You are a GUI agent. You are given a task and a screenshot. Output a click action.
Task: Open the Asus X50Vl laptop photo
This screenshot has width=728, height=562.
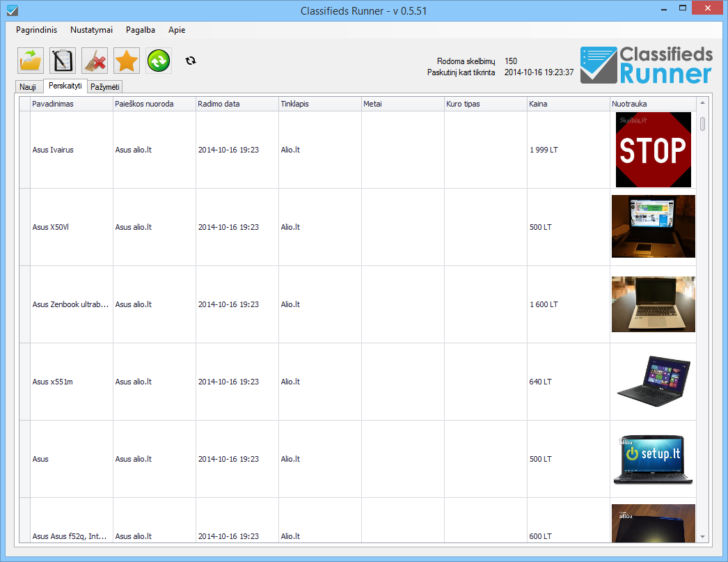pyautogui.click(x=654, y=226)
